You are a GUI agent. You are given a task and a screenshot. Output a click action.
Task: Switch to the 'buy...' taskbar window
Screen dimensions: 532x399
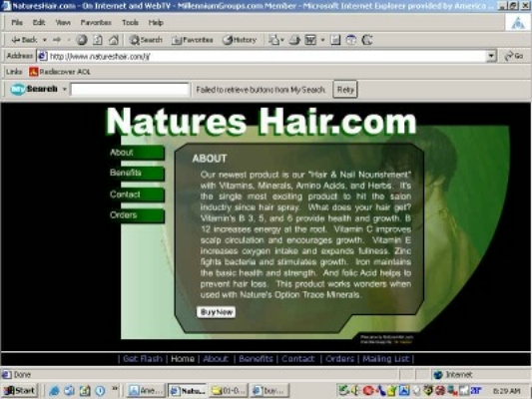coord(269,391)
